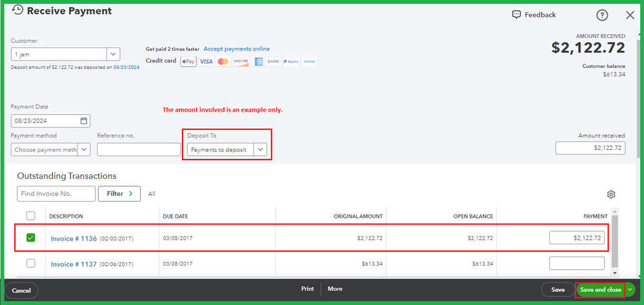Click the transactions table scroll up arrow

click(x=615, y=212)
